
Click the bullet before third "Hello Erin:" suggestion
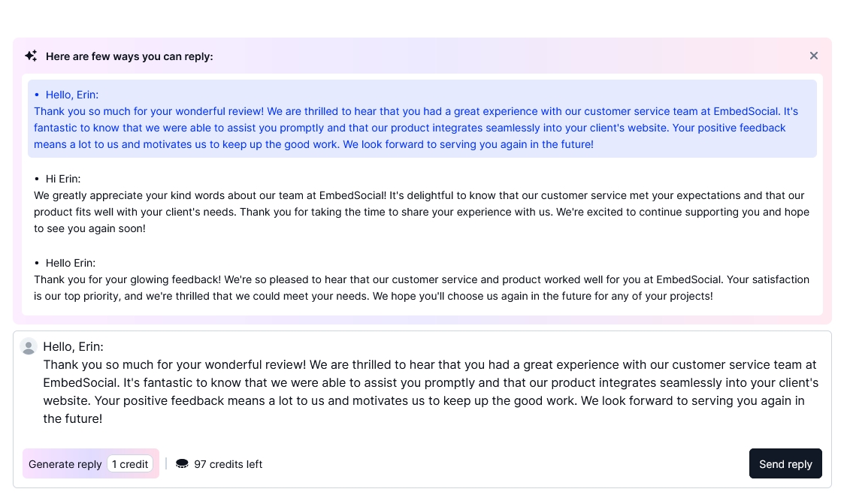pos(37,263)
